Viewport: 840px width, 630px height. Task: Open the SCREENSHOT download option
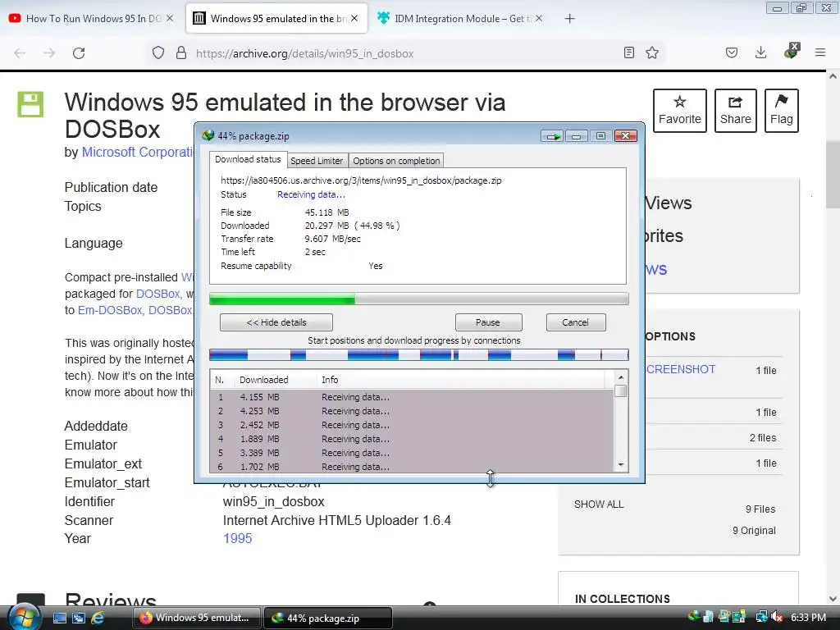pyautogui.click(x=680, y=369)
